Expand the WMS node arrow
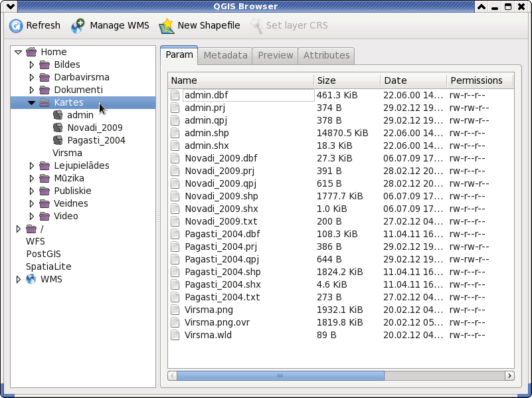This screenshot has height=398, width=532. (x=19, y=279)
